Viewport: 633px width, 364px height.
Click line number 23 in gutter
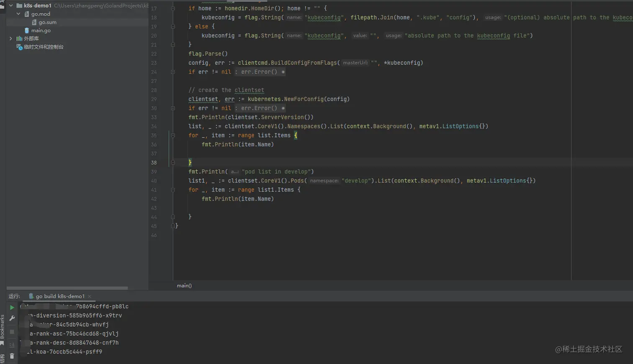click(x=154, y=63)
